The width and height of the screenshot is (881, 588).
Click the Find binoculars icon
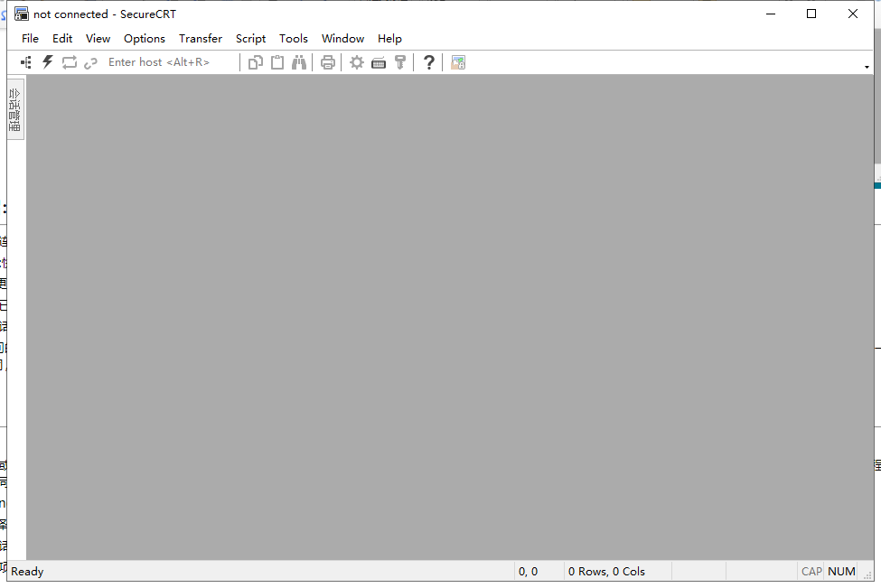(299, 62)
